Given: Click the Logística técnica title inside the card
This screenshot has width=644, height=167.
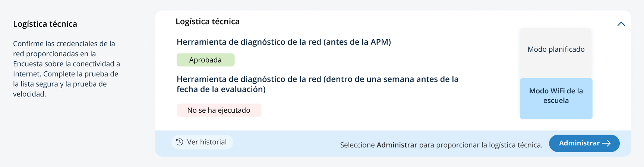Looking at the screenshot, I should (x=208, y=22).
